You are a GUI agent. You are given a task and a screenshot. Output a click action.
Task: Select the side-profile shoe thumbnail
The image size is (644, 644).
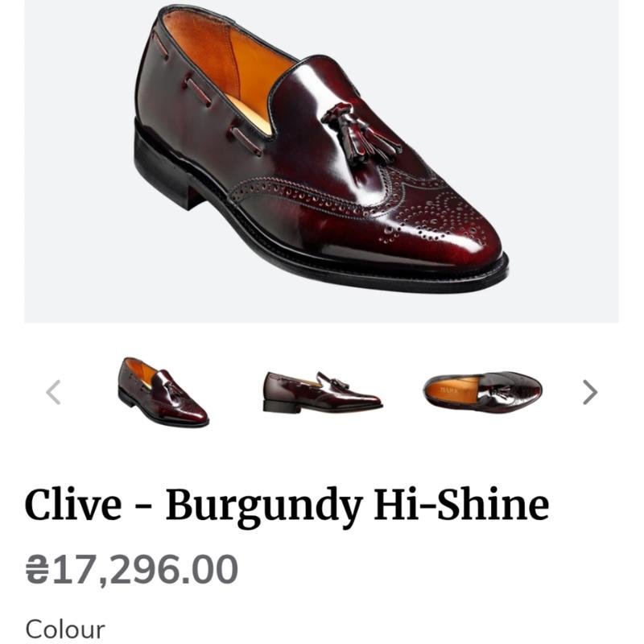(323, 392)
